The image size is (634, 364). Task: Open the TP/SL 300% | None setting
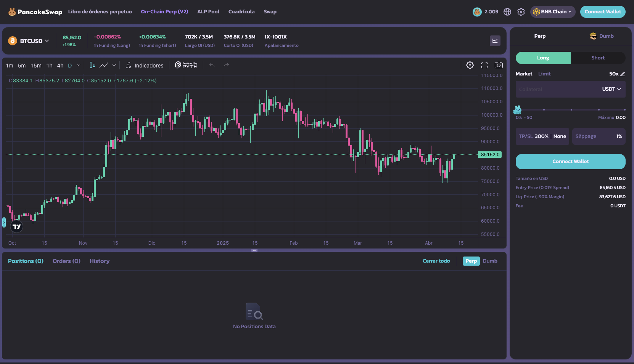[542, 136]
